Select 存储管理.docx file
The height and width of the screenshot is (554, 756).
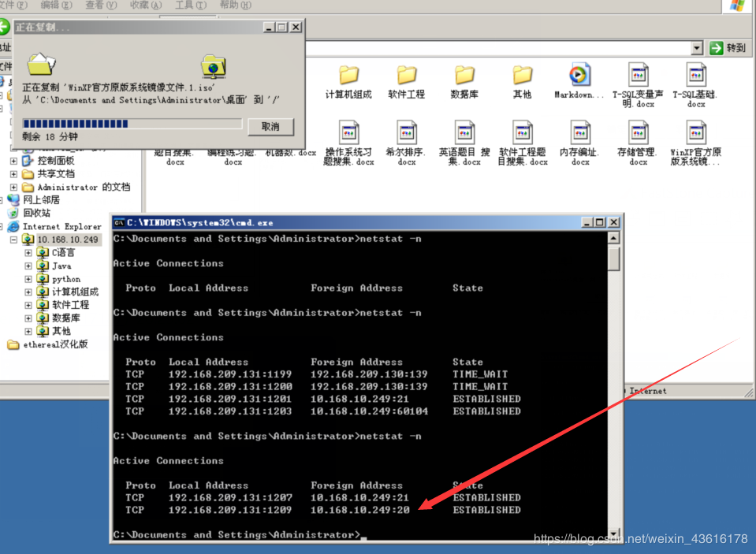click(x=638, y=132)
